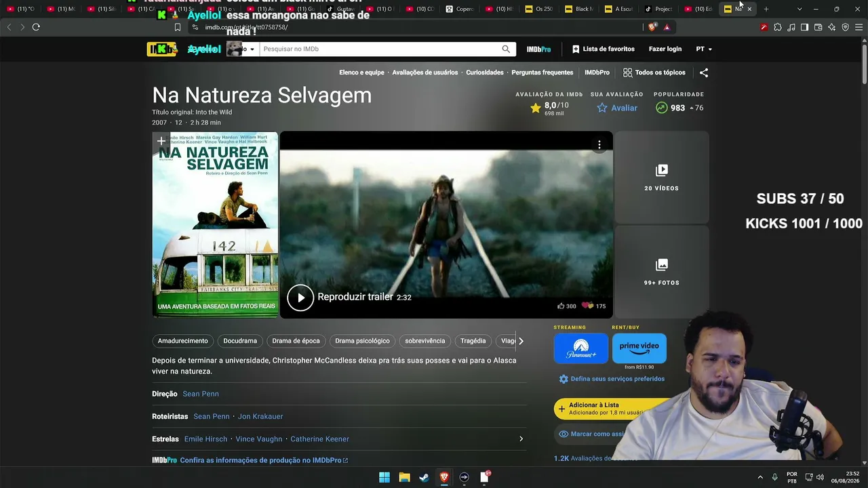Click the microphone icon in system tray
868x488 pixels.
click(774, 477)
